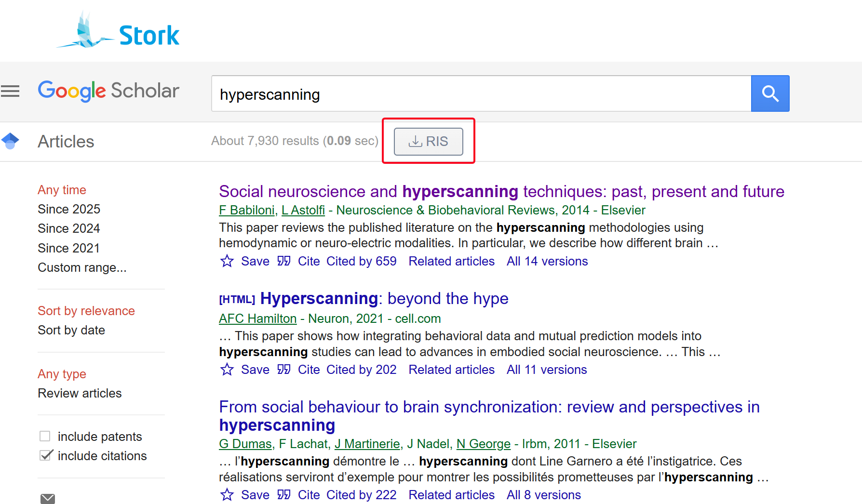
Task: Filter results Since 2024
Action: point(69,228)
